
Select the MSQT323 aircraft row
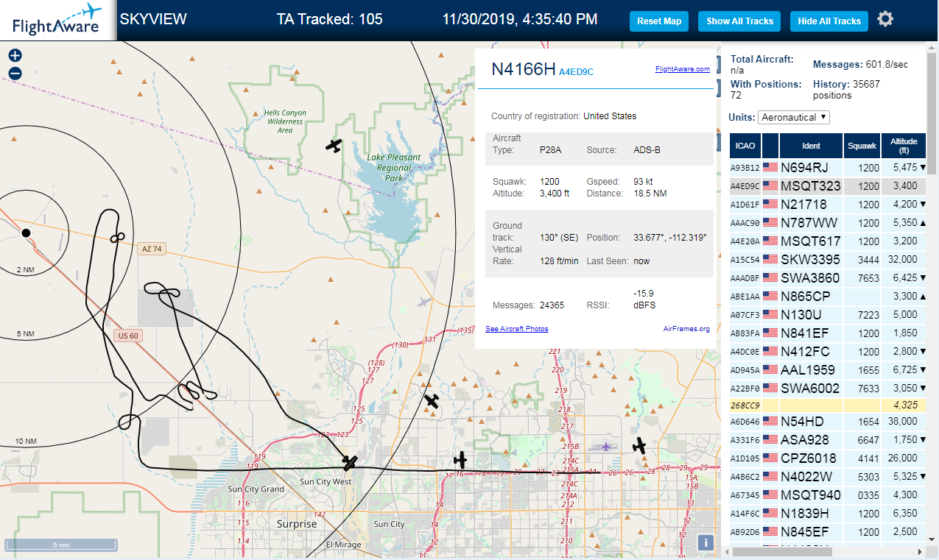click(x=828, y=186)
